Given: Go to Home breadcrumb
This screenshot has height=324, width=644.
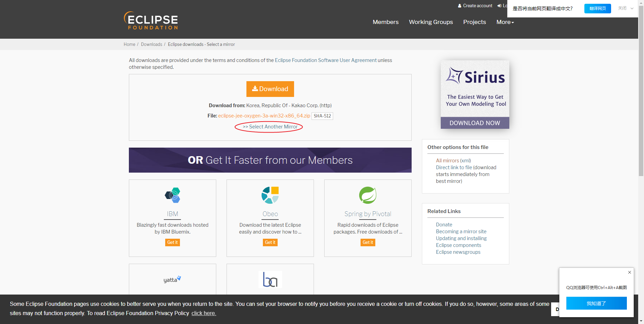Looking at the screenshot, I should coord(130,45).
